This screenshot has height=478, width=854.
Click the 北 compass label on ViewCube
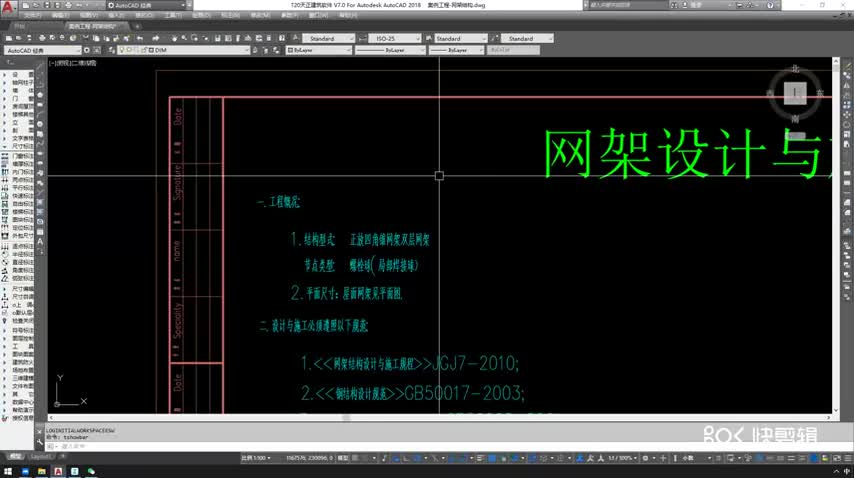coord(795,69)
